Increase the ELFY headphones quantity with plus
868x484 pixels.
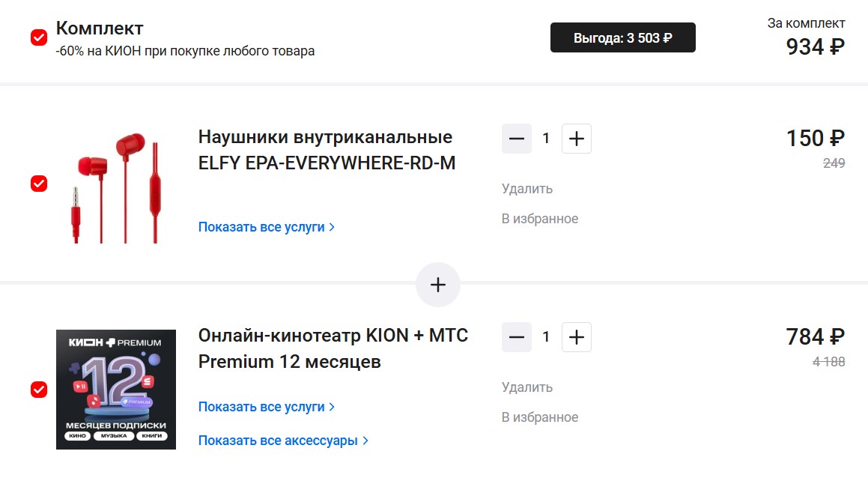point(576,139)
